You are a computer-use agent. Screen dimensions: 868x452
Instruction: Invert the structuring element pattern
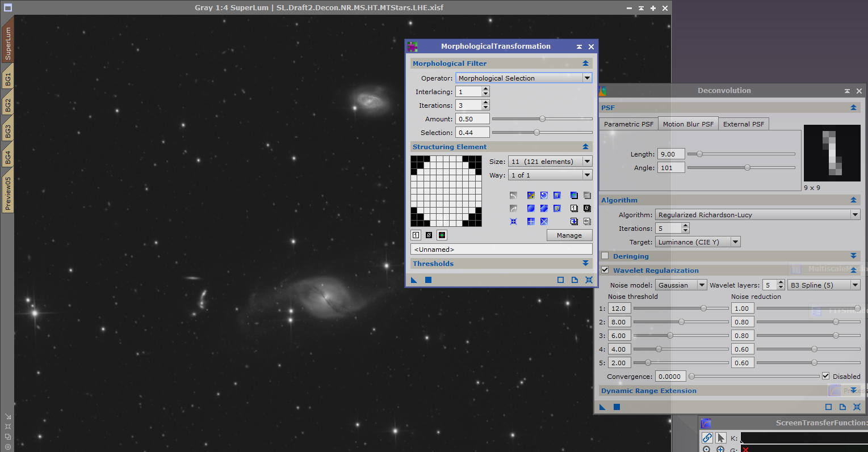(x=531, y=195)
